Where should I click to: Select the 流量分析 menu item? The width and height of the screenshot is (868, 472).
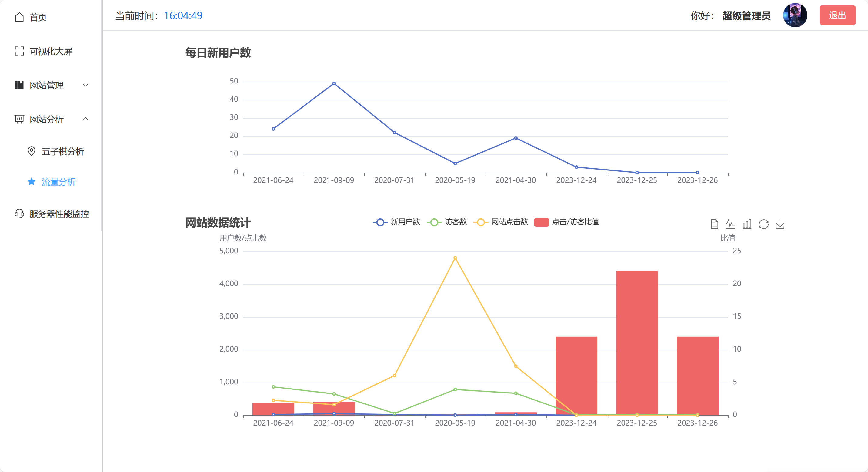click(x=58, y=182)
